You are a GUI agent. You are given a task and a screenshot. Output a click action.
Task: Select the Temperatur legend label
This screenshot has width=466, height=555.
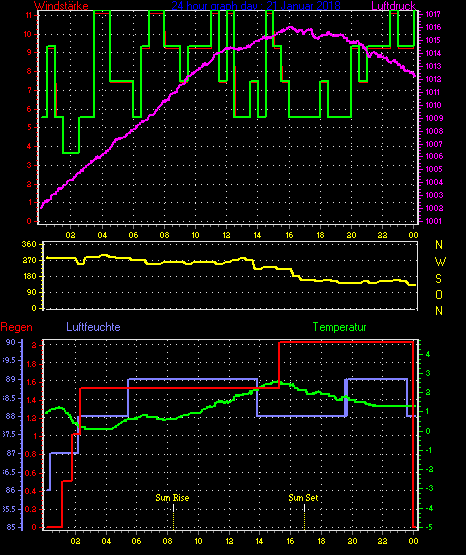[339, 327]
